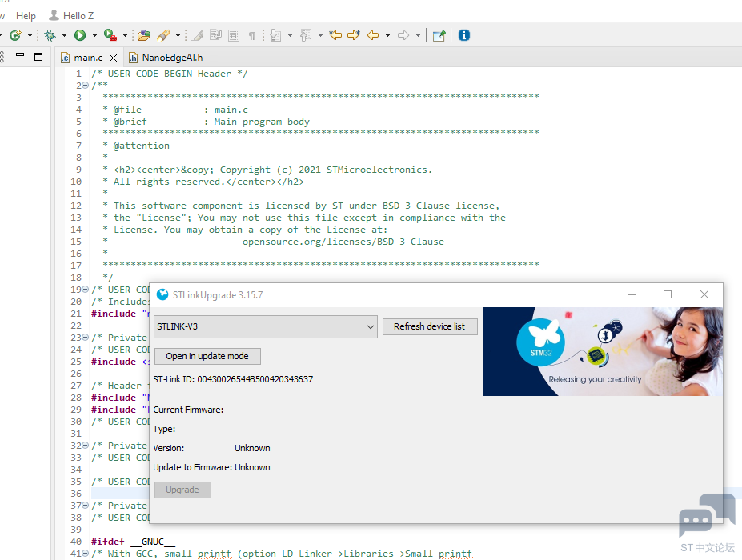
Task: Close the STLinkUpgrade dialog
Action: click(704, 294)
